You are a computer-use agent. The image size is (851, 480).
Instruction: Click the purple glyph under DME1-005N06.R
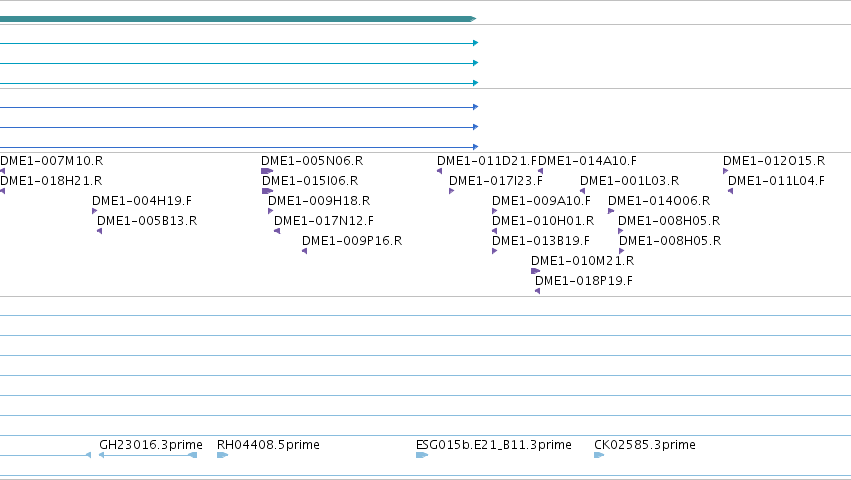(267, 171)
